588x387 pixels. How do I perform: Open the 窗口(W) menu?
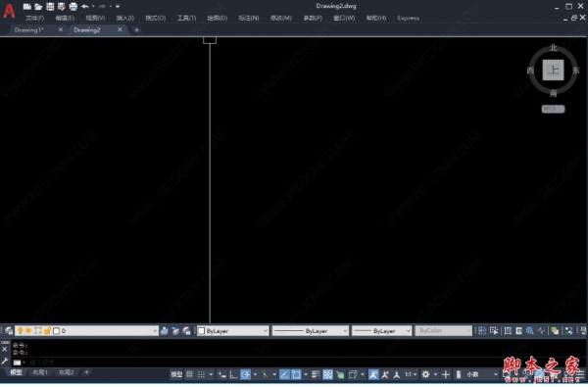pyautogui.click(x=344, y=18)
